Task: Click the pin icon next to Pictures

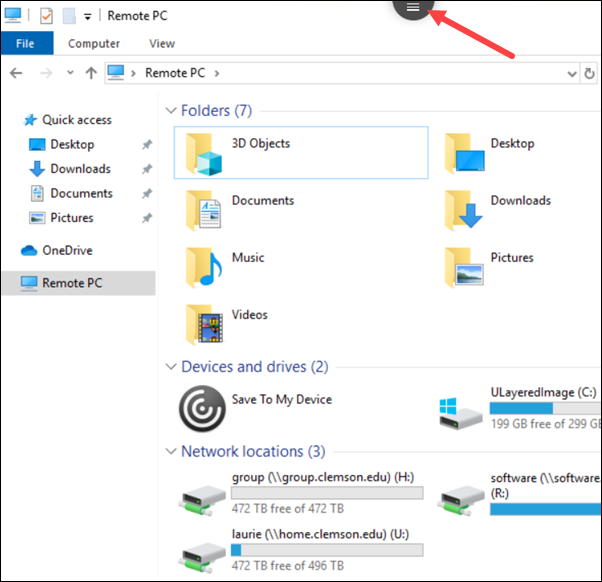Action: pyautogui.click(x=147, y=218)
